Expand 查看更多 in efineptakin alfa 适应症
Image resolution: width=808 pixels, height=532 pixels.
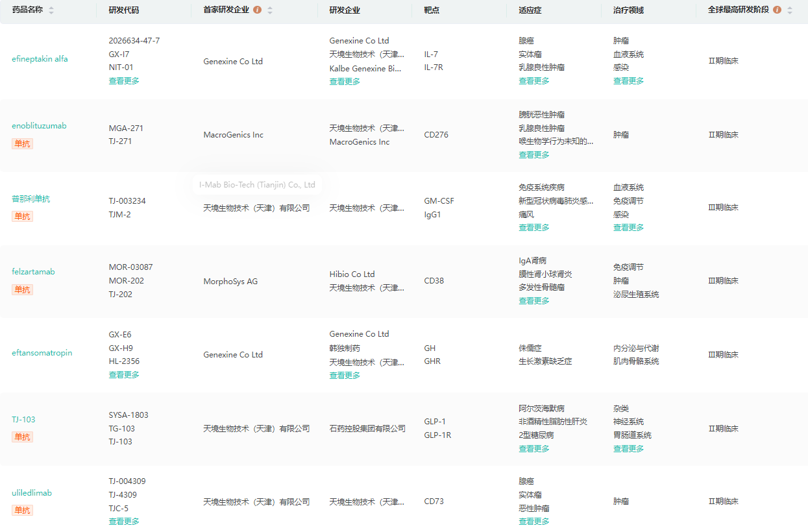(534, 81)
